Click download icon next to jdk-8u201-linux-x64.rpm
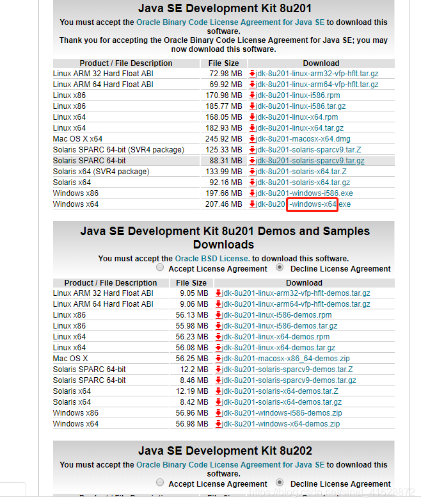 coord(252,117)
